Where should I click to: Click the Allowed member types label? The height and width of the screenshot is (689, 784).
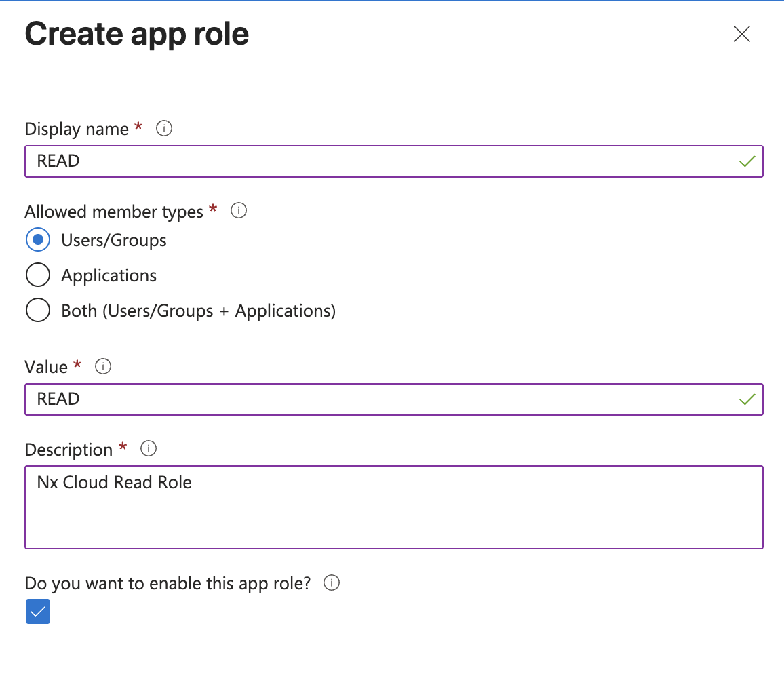(114, 212)
